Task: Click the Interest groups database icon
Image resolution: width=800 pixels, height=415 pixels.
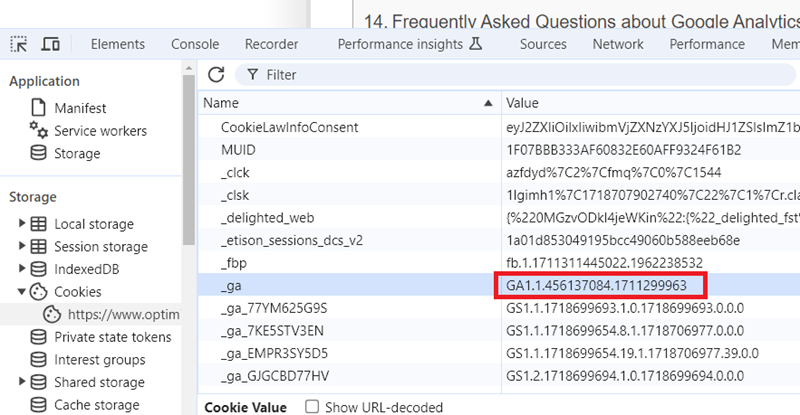Action: (x=38, y=359)
